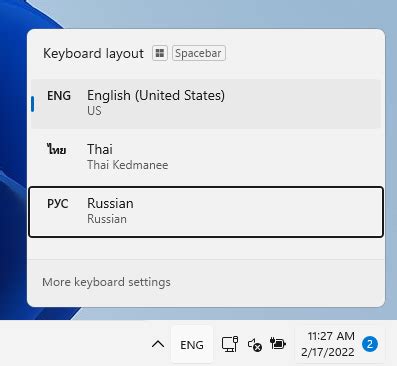This screenshot has width=397, height=366.
Task: Click the Windows key icon in header
Action: [160, 53]
